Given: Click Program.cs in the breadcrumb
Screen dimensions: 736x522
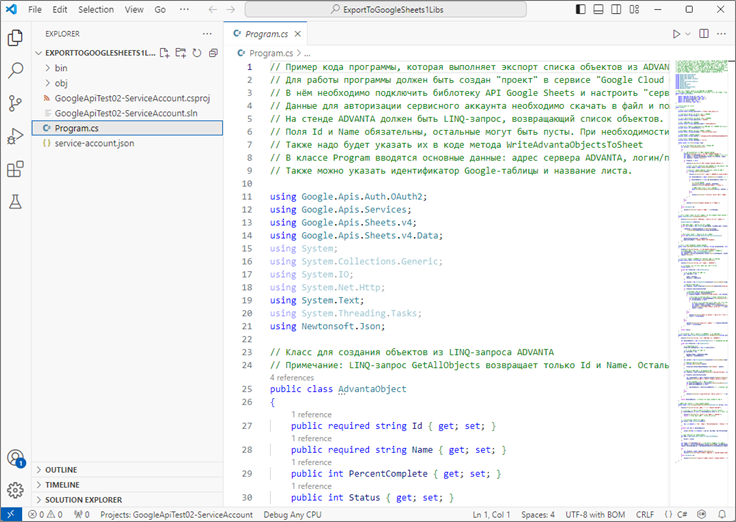Looking at the screenshot, I should coord(271,53).
